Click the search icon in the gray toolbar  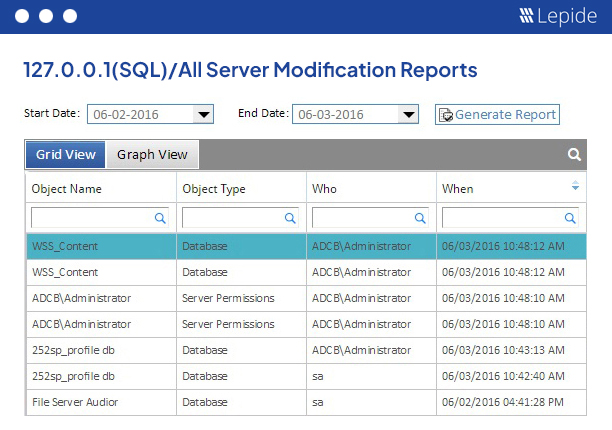574,155
